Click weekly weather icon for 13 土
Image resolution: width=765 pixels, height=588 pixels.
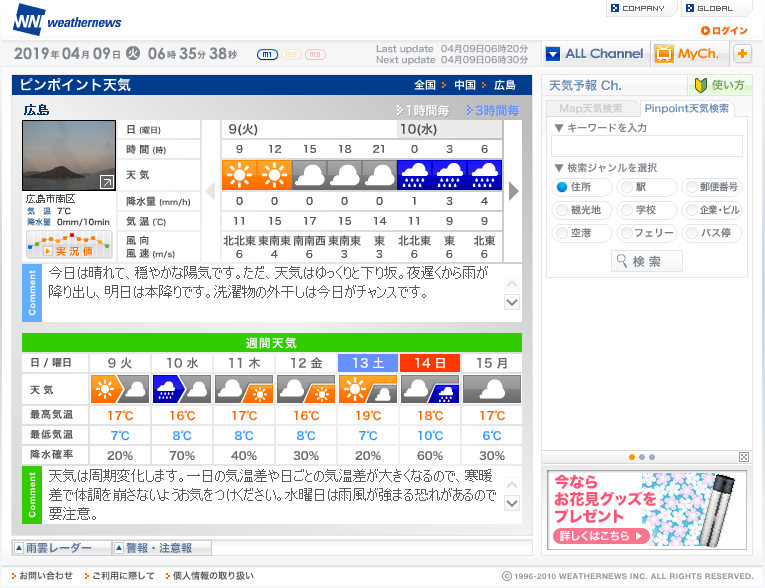(368, 389)
